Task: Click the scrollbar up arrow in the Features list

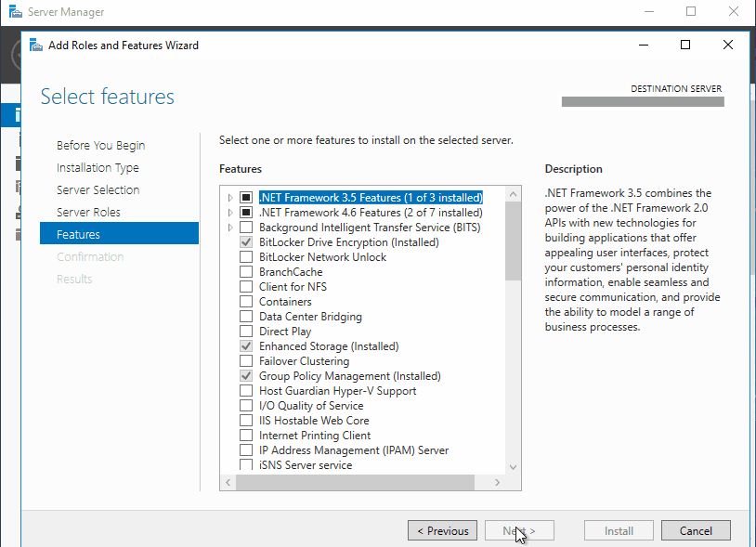Action: pos(513,194)
